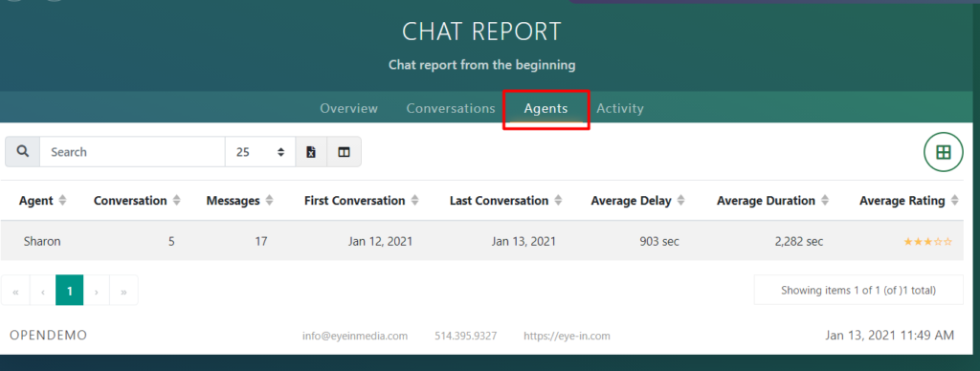Sort by Average Delay column

point(637,201)
